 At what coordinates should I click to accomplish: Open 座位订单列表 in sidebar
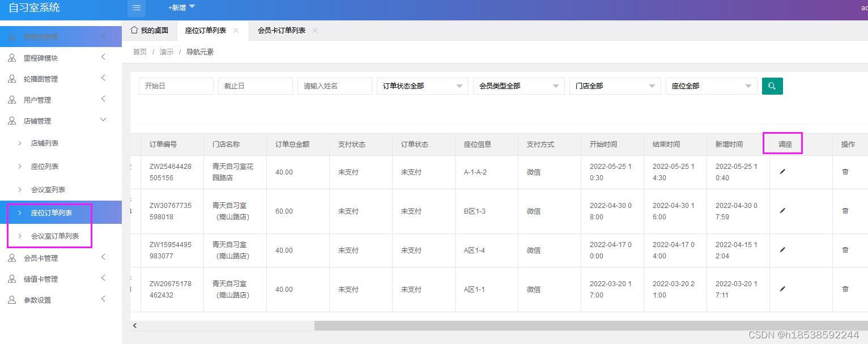[x=61, y=213]
